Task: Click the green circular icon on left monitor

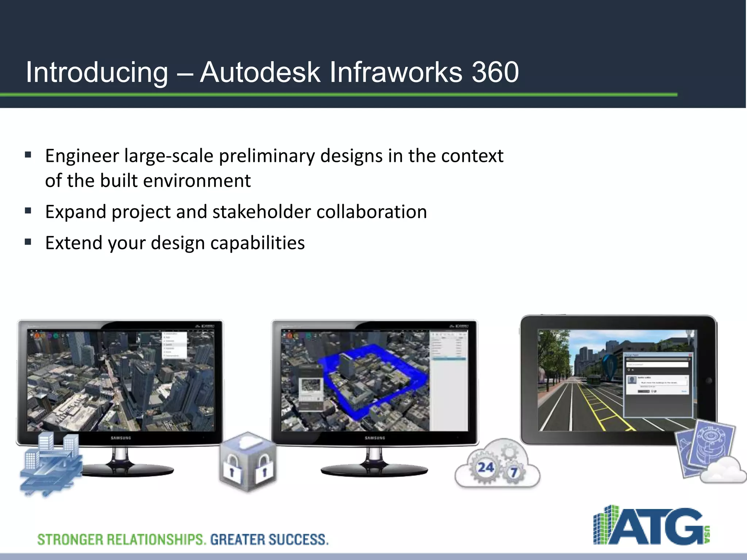Action: coord(56,336)
